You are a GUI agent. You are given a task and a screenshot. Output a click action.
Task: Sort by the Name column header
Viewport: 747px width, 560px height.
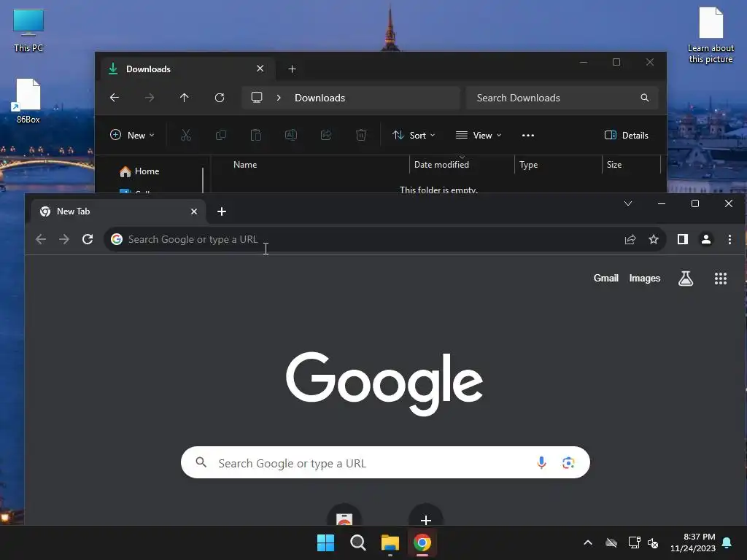245,165
